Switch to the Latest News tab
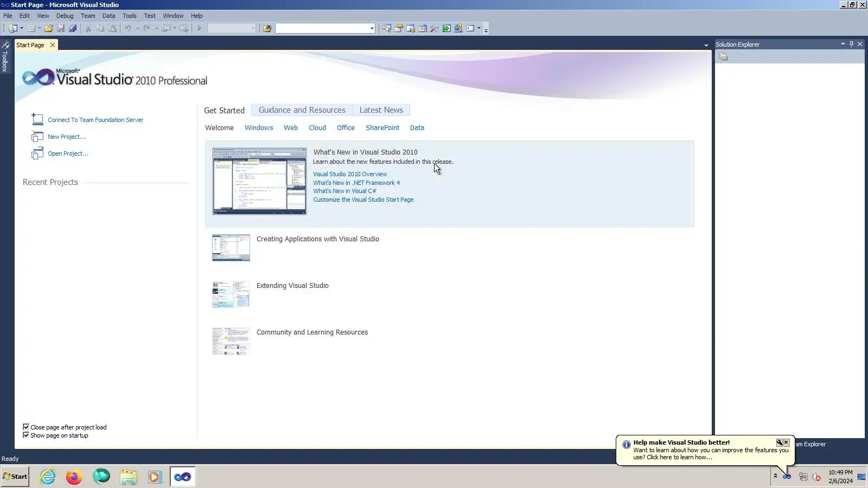Screen dimensions: 868x488 tap(381, 110)
